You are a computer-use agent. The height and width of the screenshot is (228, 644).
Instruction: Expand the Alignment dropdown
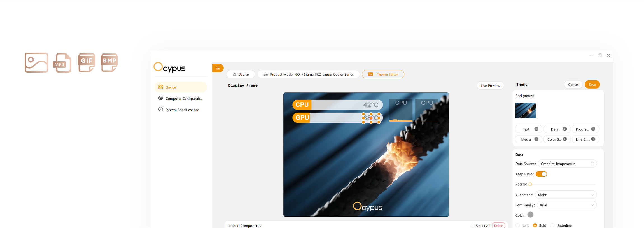(x=566, y=195)
